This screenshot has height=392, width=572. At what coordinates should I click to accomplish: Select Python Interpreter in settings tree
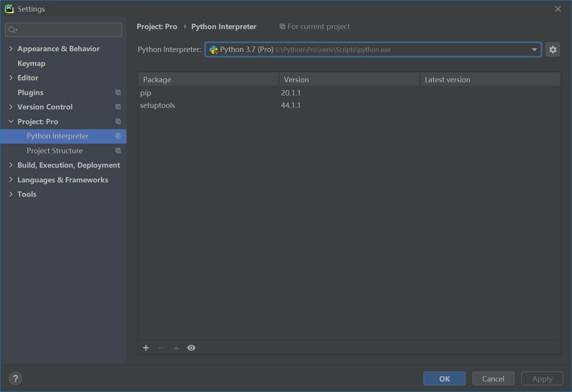(x=64, y=136)
